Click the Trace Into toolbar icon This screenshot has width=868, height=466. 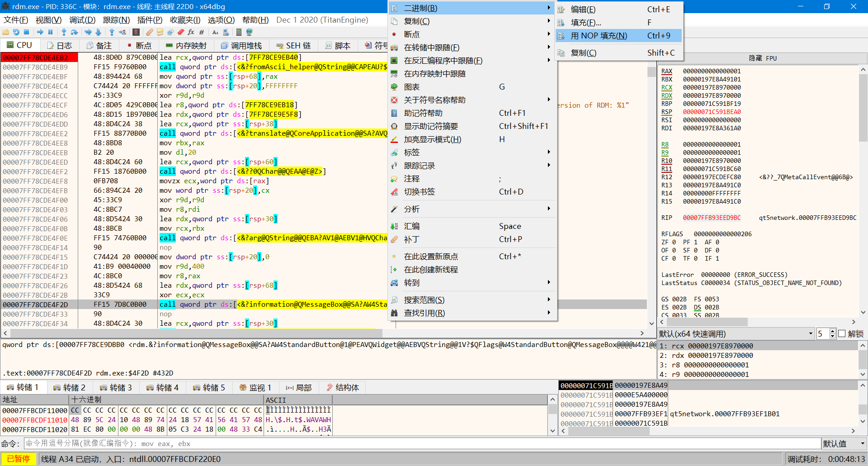(88, 32)
